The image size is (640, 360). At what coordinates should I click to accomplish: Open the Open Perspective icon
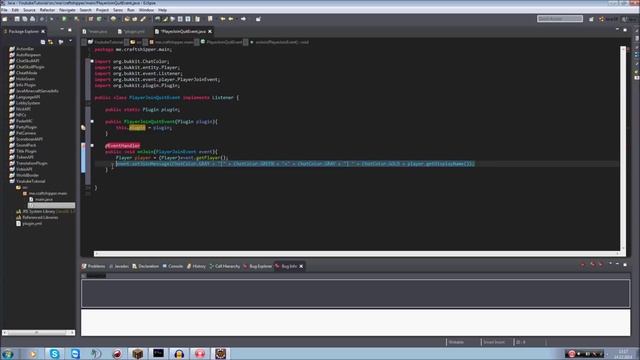click(591, 19)
